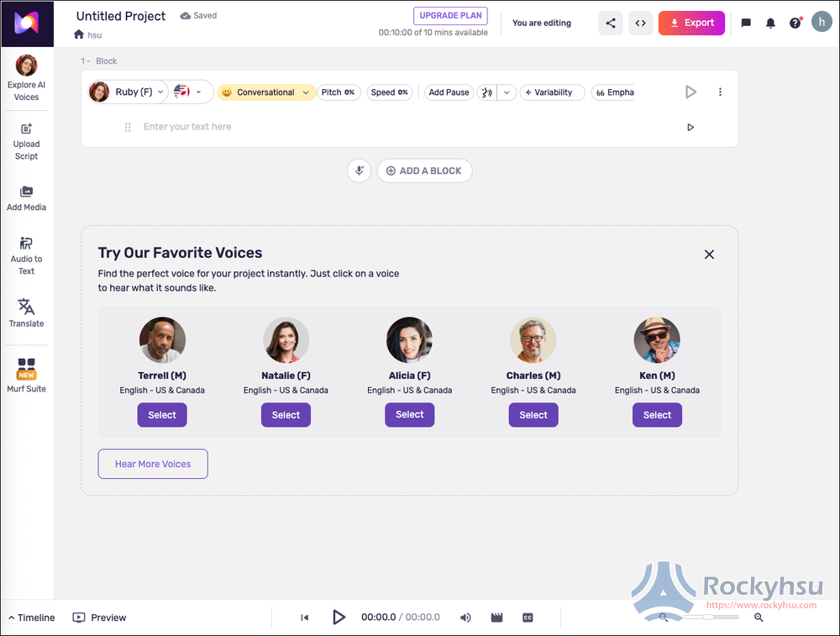840x636 pixels.
Task: Click the share icon
Action: tap(611, 23)
